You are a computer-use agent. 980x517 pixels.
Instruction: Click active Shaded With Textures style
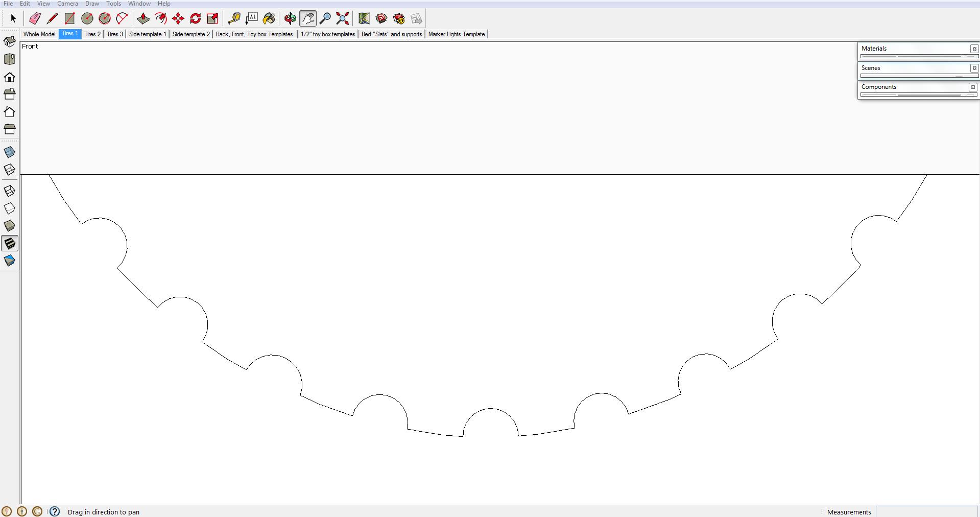(x=10, y=244)
